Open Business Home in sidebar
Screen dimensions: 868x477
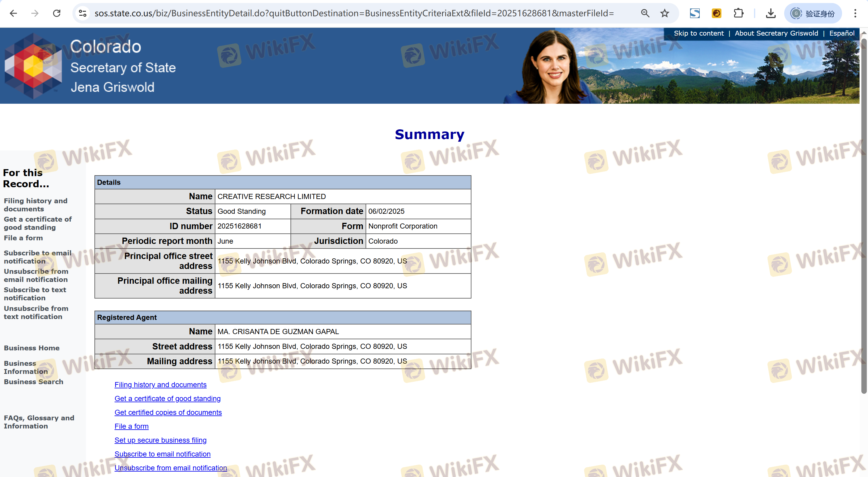pos(32,348)
